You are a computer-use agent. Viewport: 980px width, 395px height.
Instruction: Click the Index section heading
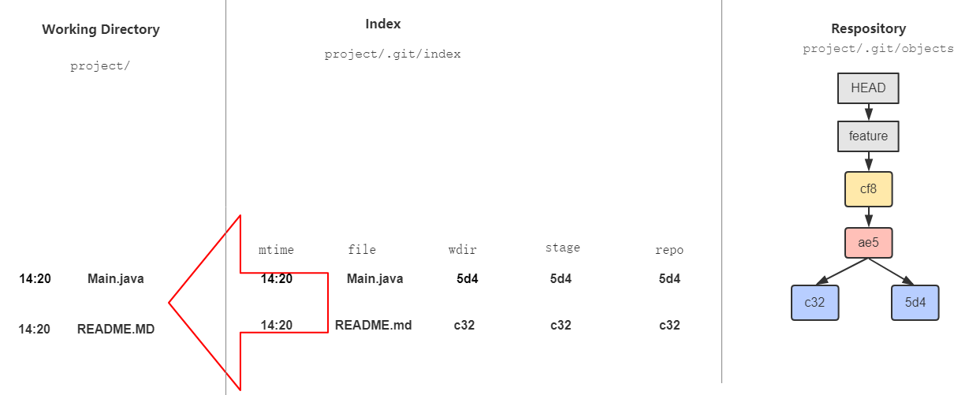click(383, 24)
